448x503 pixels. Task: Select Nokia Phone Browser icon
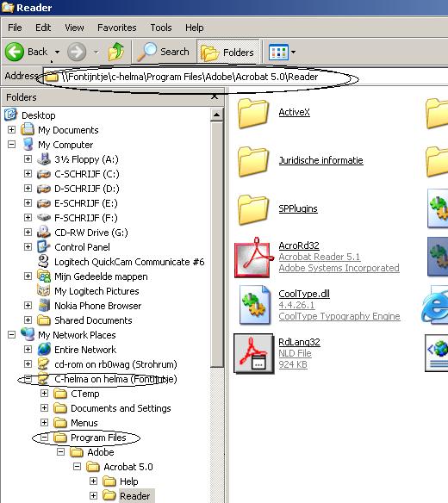pos(44,306)
